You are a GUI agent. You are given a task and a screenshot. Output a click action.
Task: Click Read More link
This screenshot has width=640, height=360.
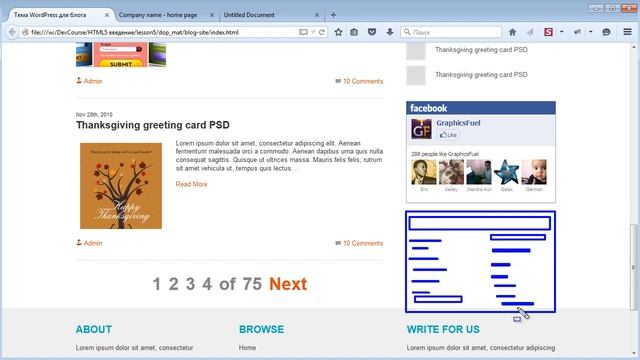click(191, 184)
